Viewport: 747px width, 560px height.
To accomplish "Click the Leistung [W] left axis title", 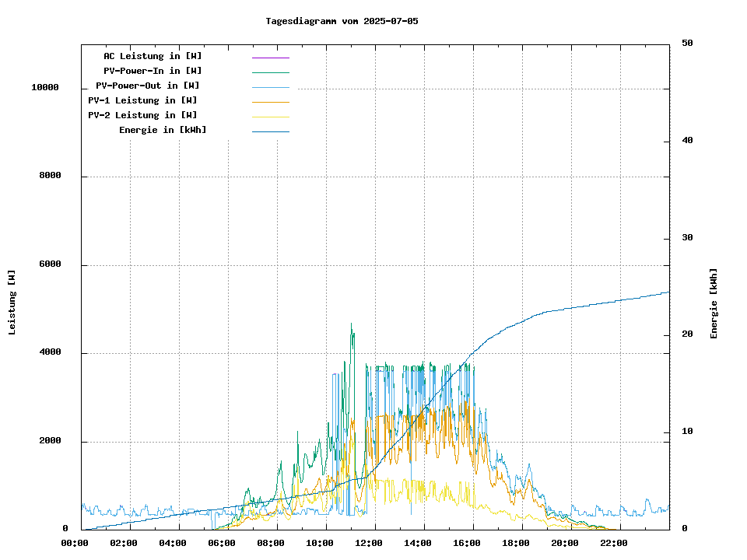I will (12, 303).
